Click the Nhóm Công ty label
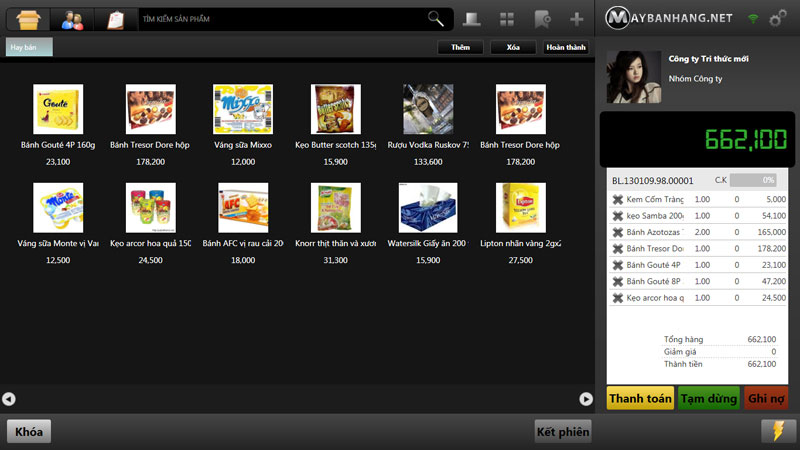Viewport: 800px width, 450px height. [695, 79]
